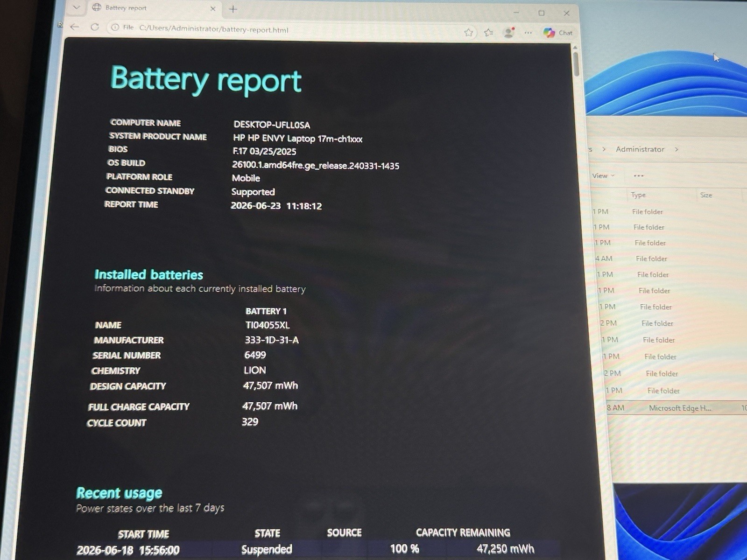Click the 100 % capacity remaining value

(x=404, y=549)
